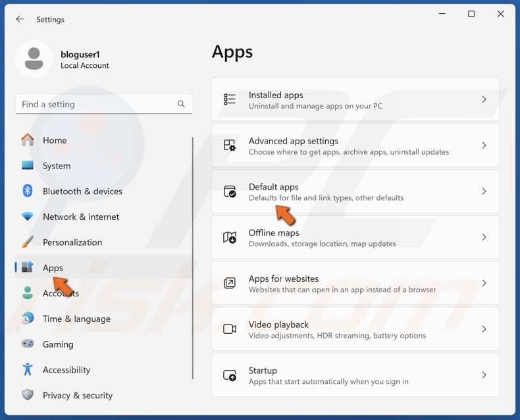Open the bloguser1 profile avatar

coord(34,59)
